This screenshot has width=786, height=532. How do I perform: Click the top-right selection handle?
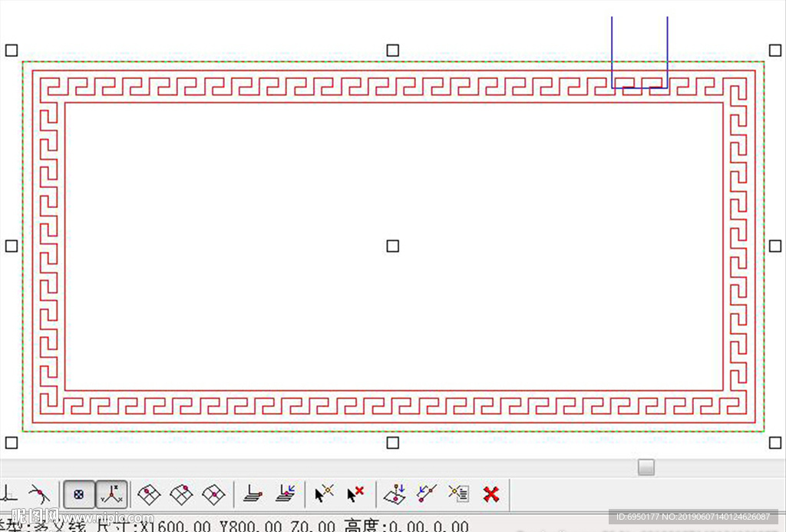tap(775, 50)
